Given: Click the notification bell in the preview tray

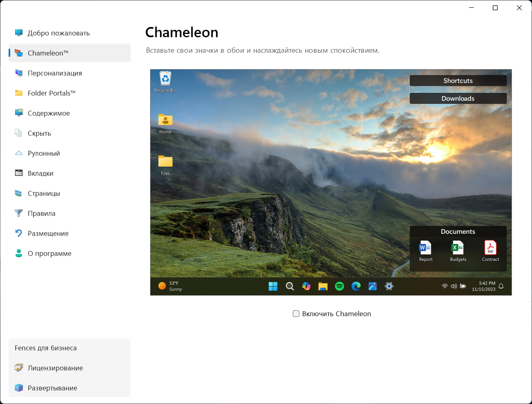Looking at the screenshot, I should pyautogui.click(x=501, y=286).
